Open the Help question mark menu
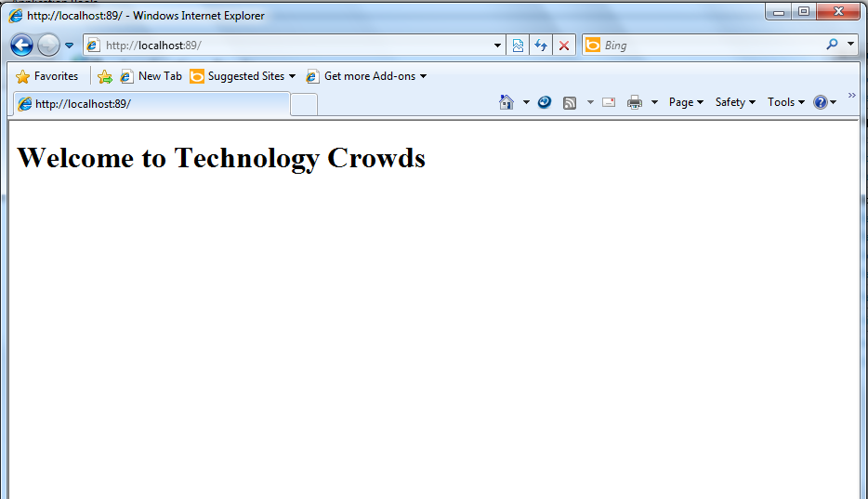The height and width of the screenshot is (499, 868). pos(824,102)
